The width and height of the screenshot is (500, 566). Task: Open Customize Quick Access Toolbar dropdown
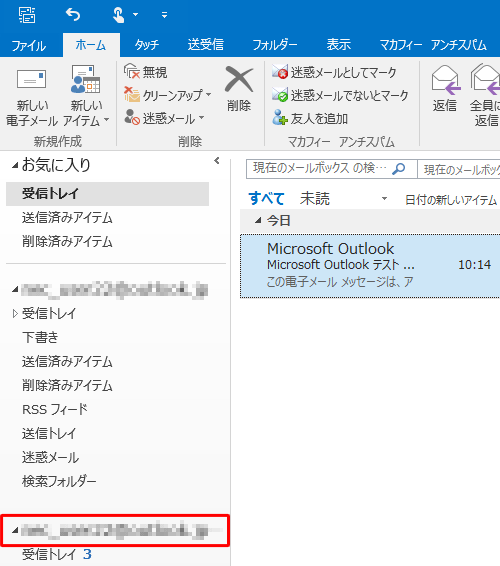click(164, 15)
